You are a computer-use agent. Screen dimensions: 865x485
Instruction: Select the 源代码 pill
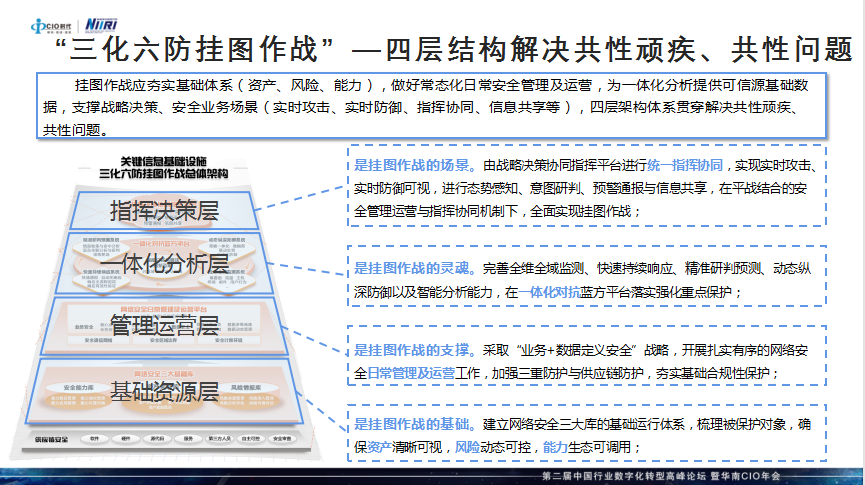click(156, 438)
